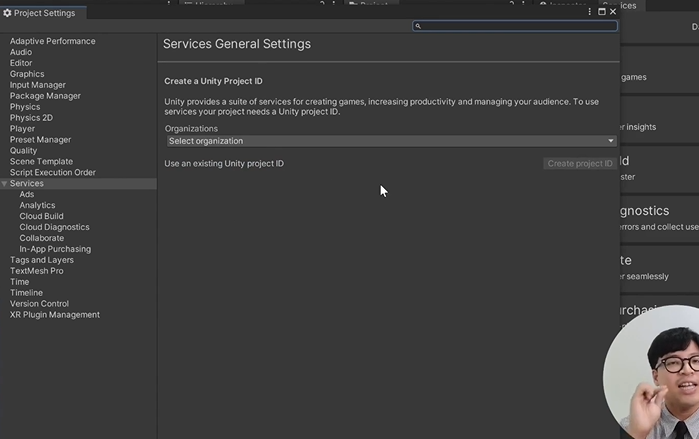This screenshot has width=699, height=439.
Task: Select Graphics in settings list
Action: [x=27, y=74]
